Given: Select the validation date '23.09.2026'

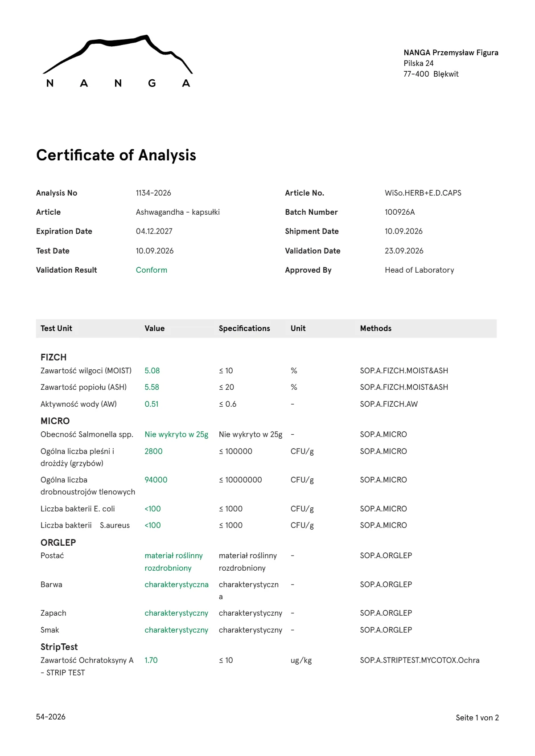Looking at the screenshot, I should 404,251.
